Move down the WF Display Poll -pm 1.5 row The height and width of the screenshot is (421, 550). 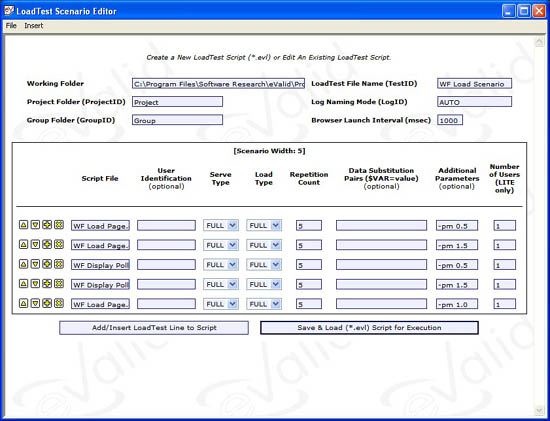tap(35, 284)
